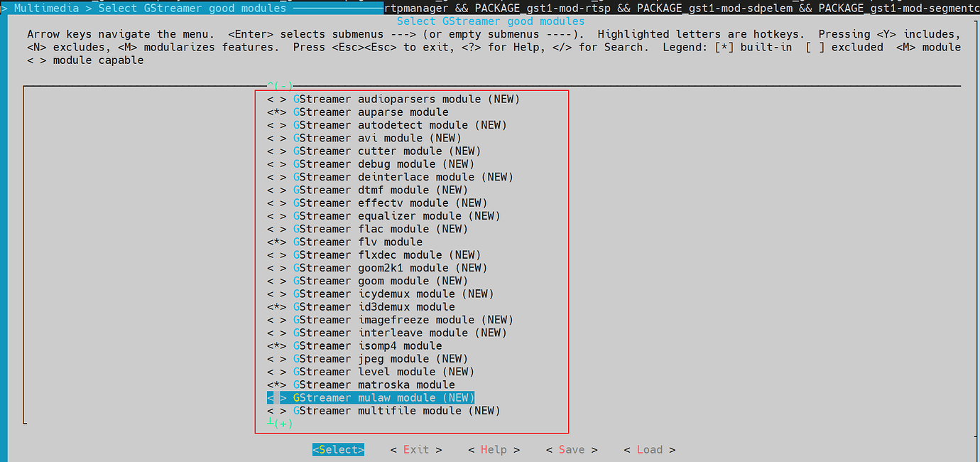This screenshot has height=462, width=980.
Task: Click the scroll-down (+) indicator below list
Action: pos(280,424)
